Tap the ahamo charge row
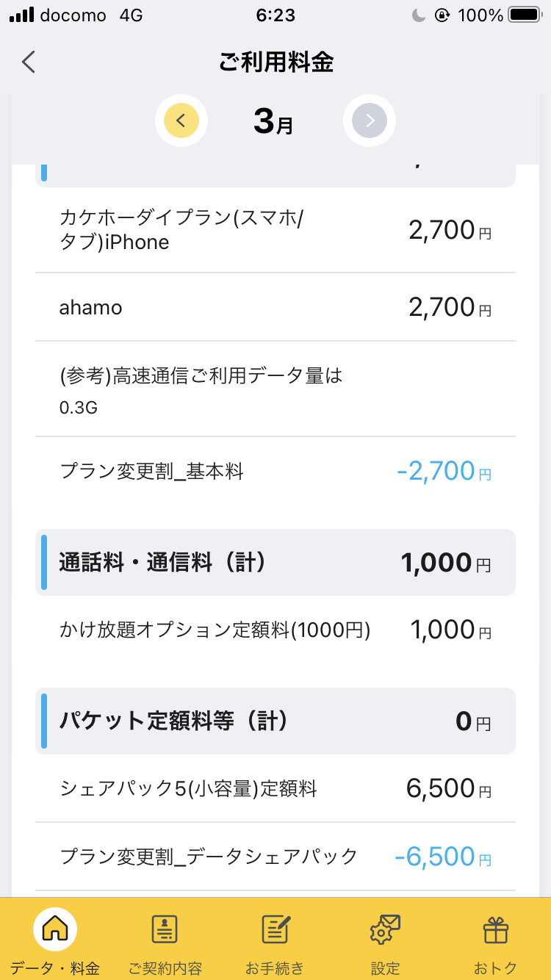 (x=275, y=307)
